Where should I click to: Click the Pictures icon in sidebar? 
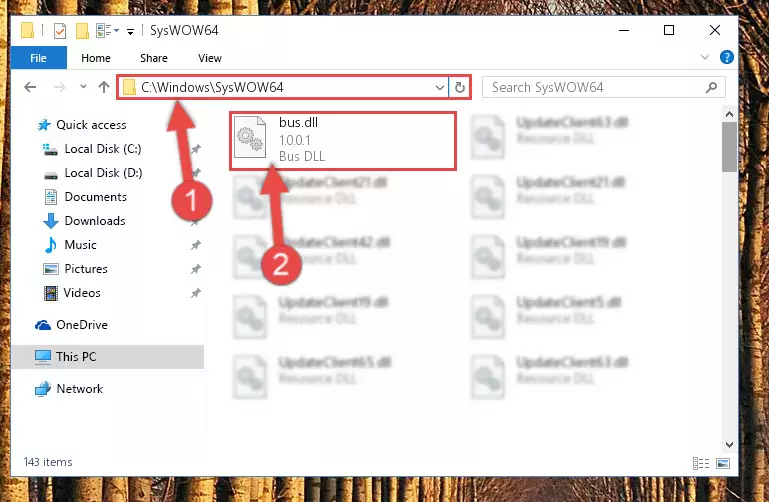(51, 269)
